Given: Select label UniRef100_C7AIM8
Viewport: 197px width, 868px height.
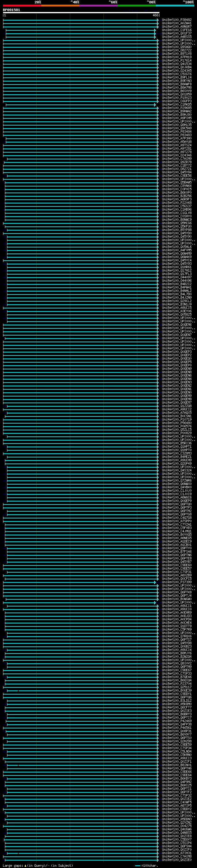Looking at the screenshot, I should click(177, 857).
